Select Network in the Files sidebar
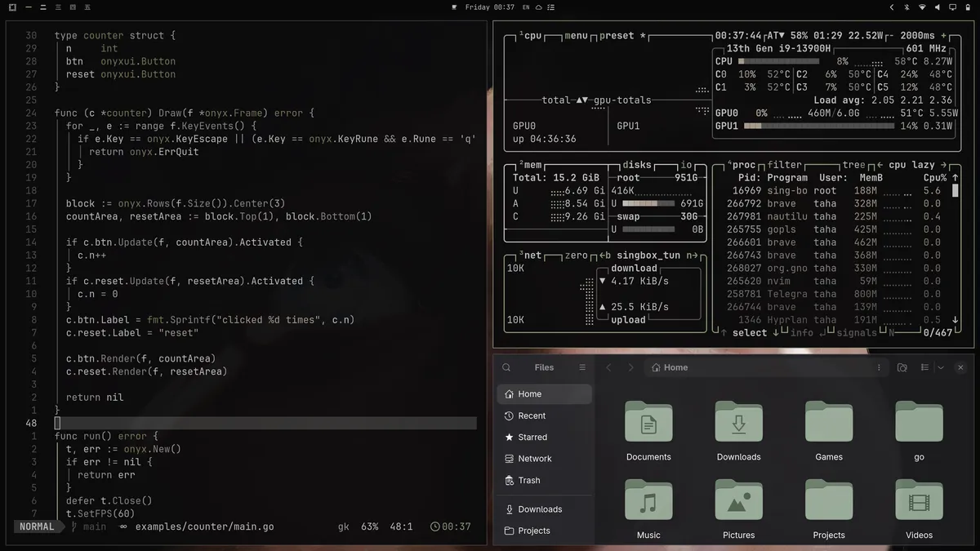The image size is (980, 551). [544, 459]
